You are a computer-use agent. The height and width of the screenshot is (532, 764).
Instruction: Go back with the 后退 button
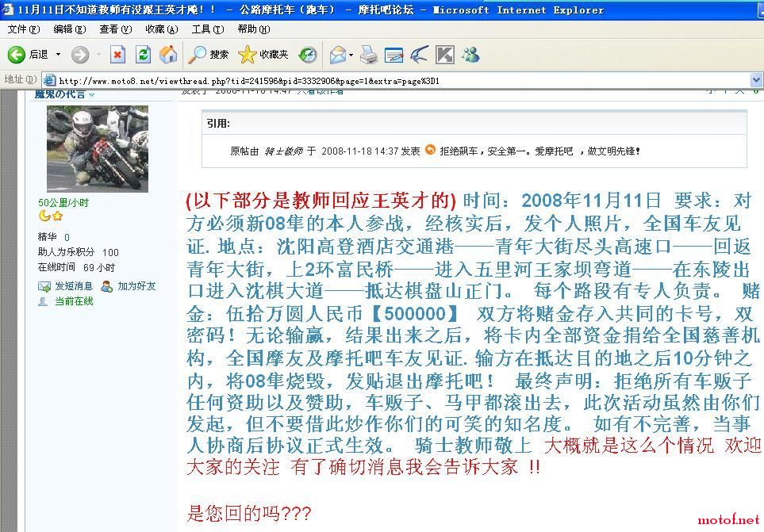[x=27, y=55]
